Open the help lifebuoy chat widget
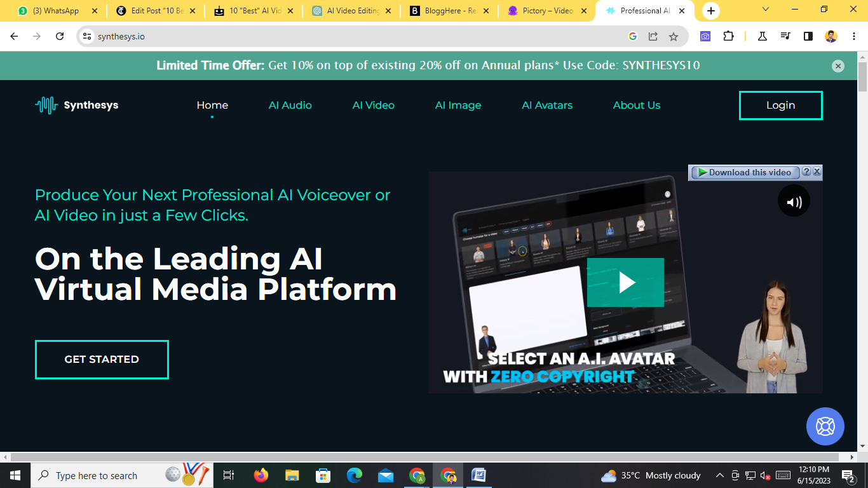Viewport: 868px width, 488px height. pyautogui.click(x=825, y=426)
